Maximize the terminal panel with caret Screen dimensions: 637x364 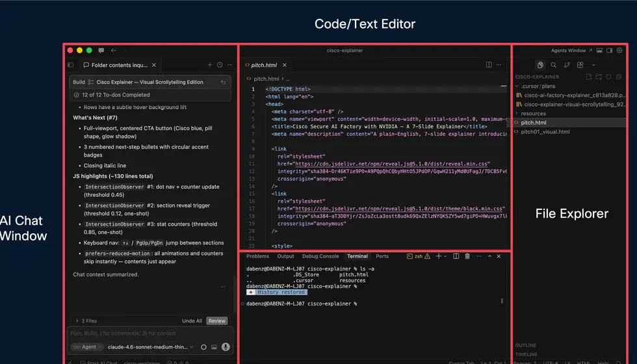pos(489,256)
